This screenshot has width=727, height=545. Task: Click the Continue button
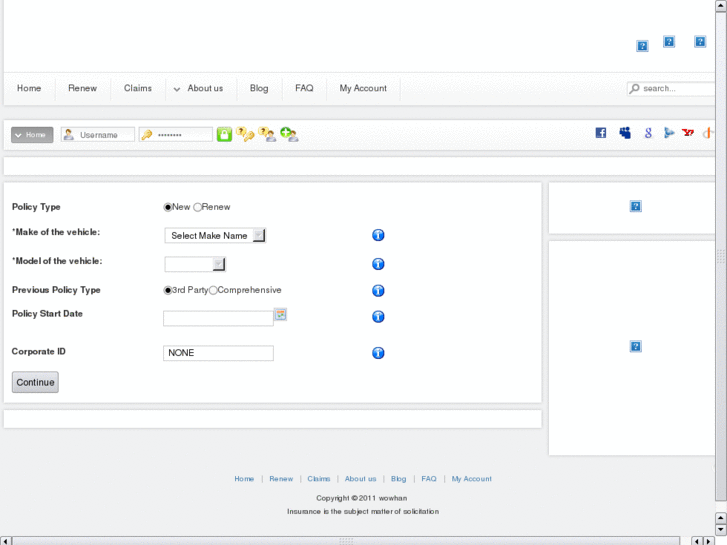tap(35, 382)
